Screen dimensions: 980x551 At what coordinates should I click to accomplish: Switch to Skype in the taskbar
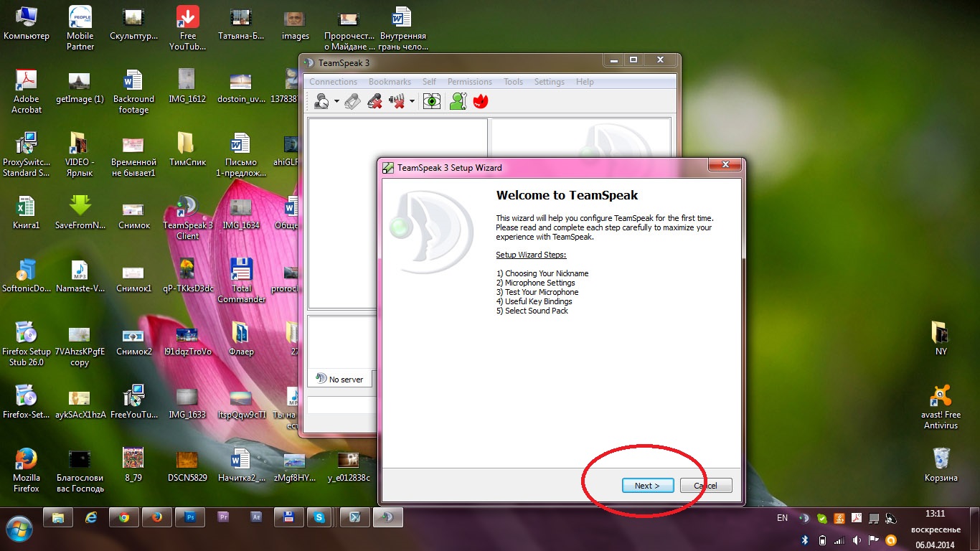319,517
